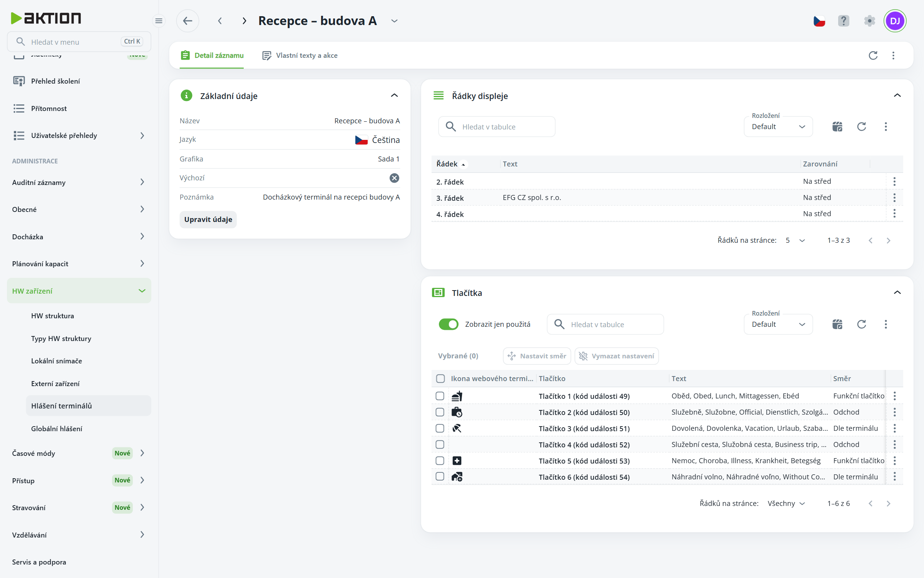Viewport: 924px width, 578px height.
Task: Open row menu for 3. řádek
Action: [894, 198]
